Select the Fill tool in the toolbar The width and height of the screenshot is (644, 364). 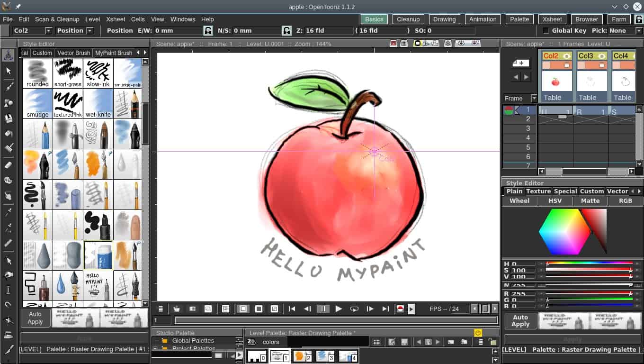point(8,133)
